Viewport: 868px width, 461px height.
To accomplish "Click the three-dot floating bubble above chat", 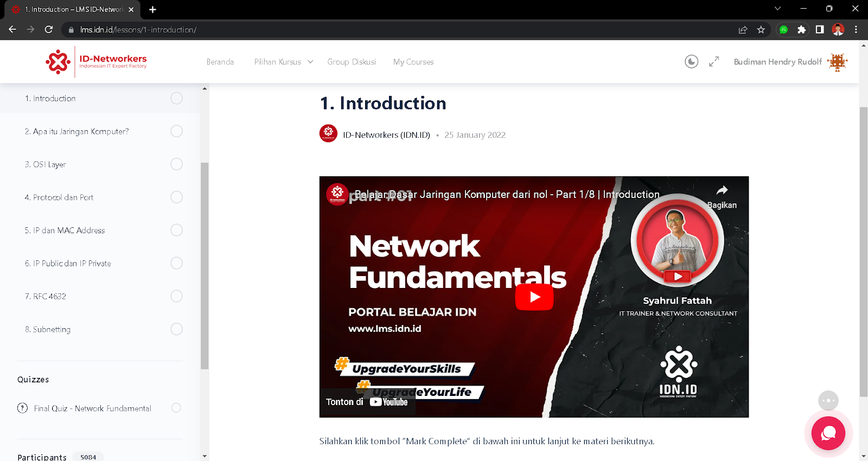I will coord(828,401).
